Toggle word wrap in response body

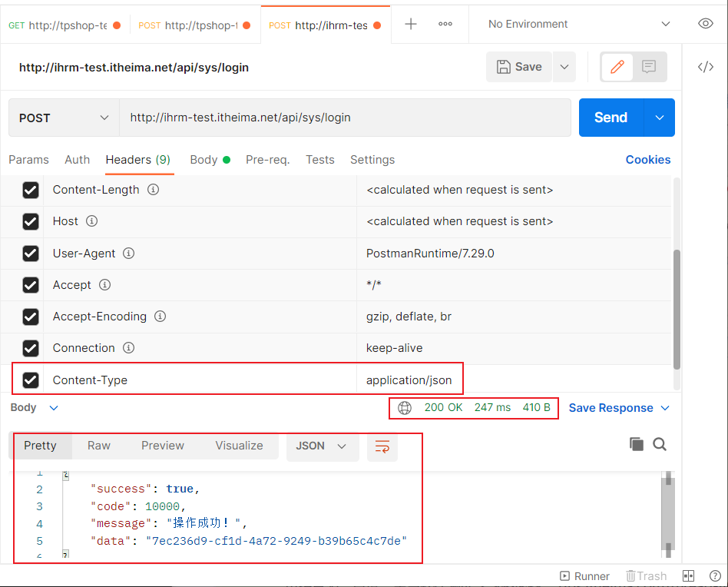382,446
